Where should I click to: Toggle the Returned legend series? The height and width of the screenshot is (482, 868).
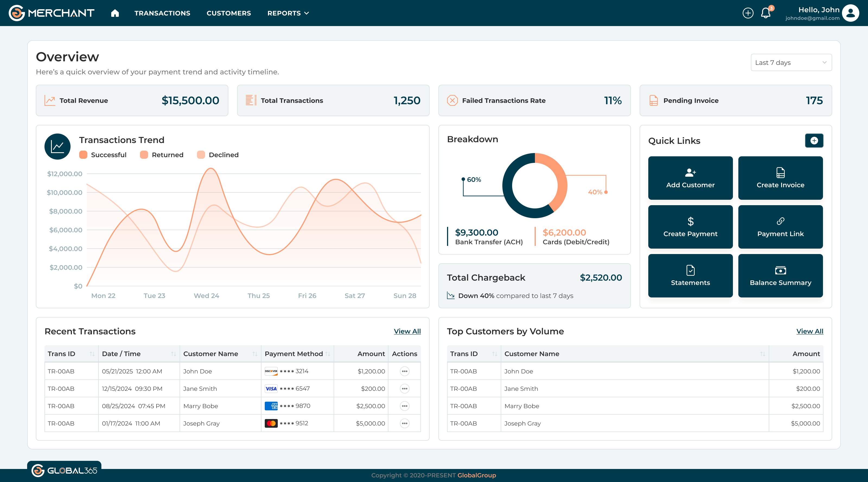[162, 155]
